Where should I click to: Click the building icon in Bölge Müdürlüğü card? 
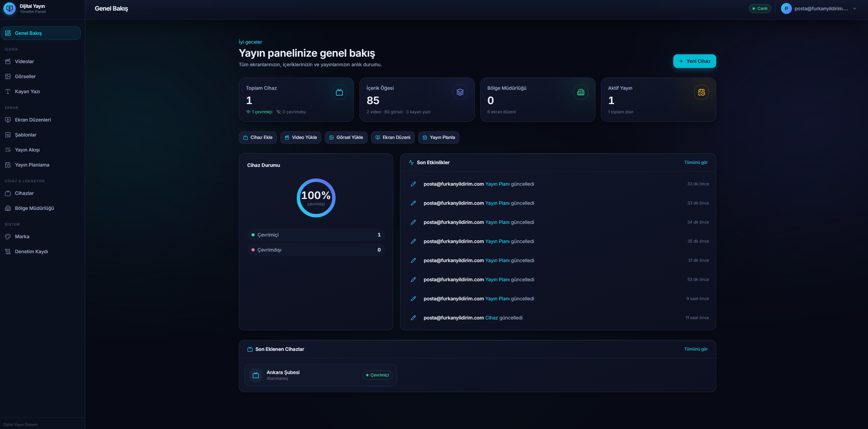580,92
